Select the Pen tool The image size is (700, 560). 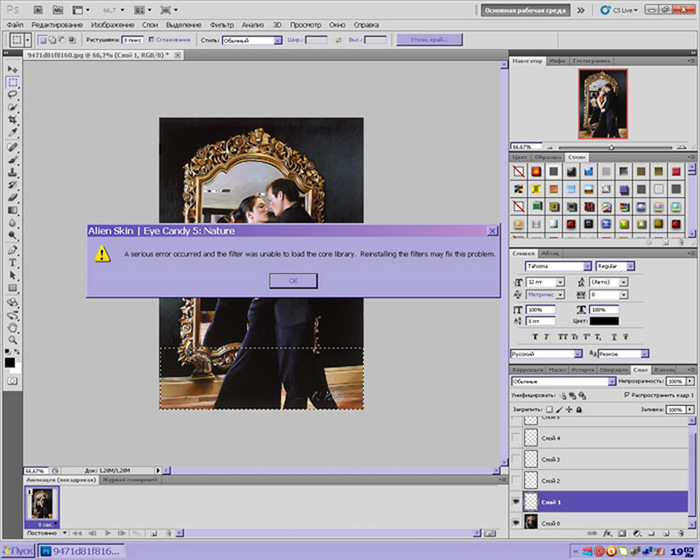point(12,250)
